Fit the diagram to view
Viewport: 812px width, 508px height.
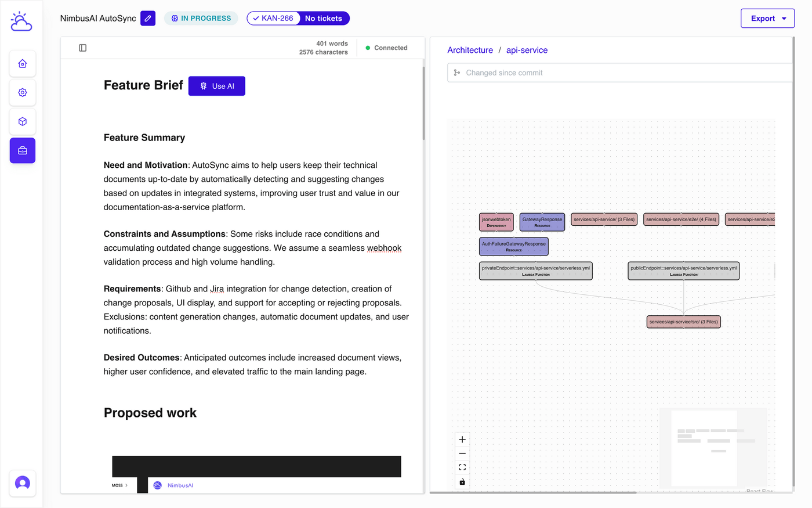(x=462, y=467)
